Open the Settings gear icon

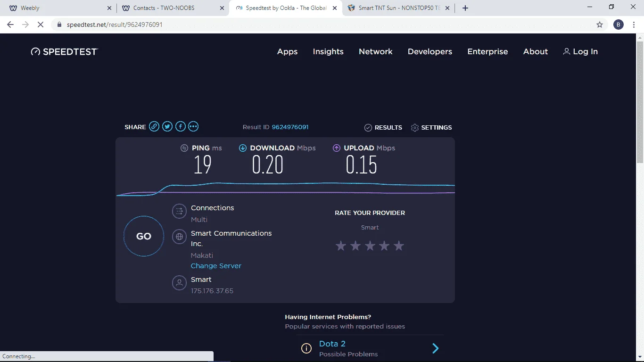[x=415, y=128]
